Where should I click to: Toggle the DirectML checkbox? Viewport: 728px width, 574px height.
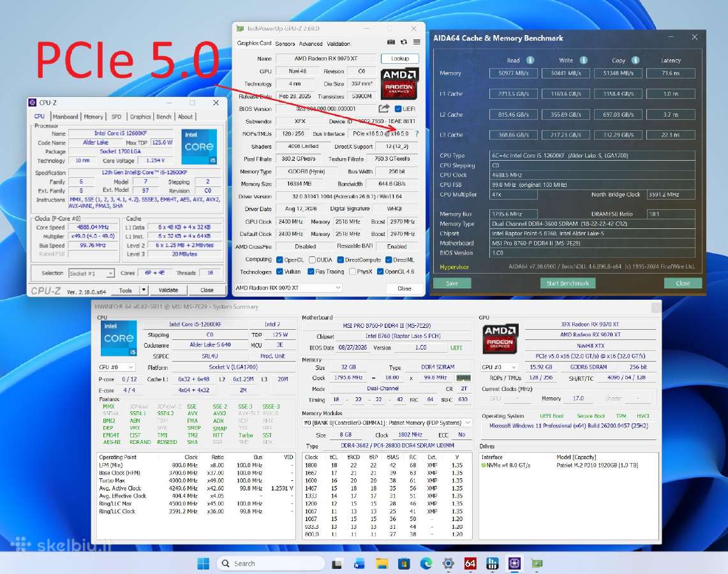coord(389,260)
